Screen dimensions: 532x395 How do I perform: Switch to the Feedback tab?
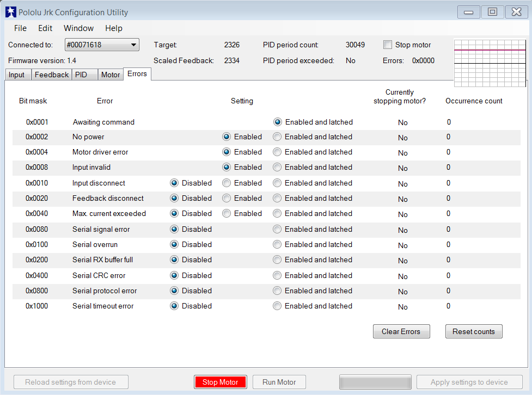coord(52,75)
